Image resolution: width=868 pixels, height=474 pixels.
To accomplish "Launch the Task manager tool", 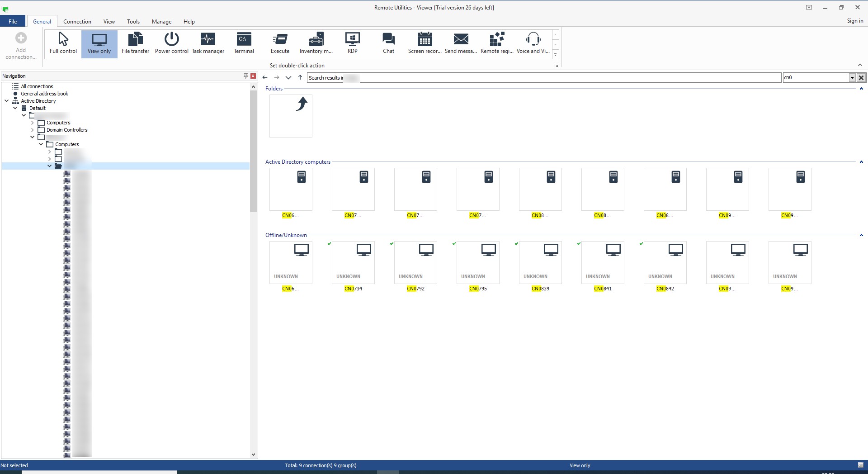I will [x=208, y=43].
